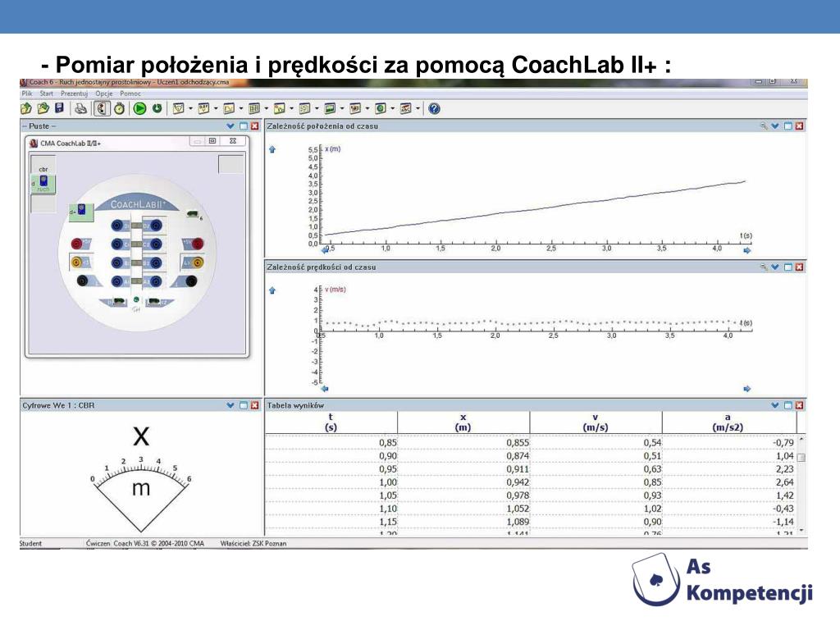The image size is (840, 630).
Task: Open measurement settings stopwatch icon
Action: [120, 109]
